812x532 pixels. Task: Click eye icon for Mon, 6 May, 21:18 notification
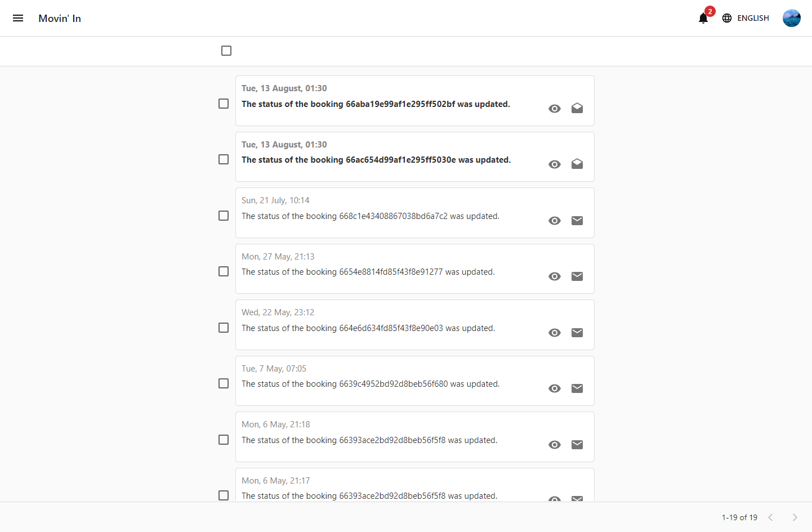(x=555, y=445)
